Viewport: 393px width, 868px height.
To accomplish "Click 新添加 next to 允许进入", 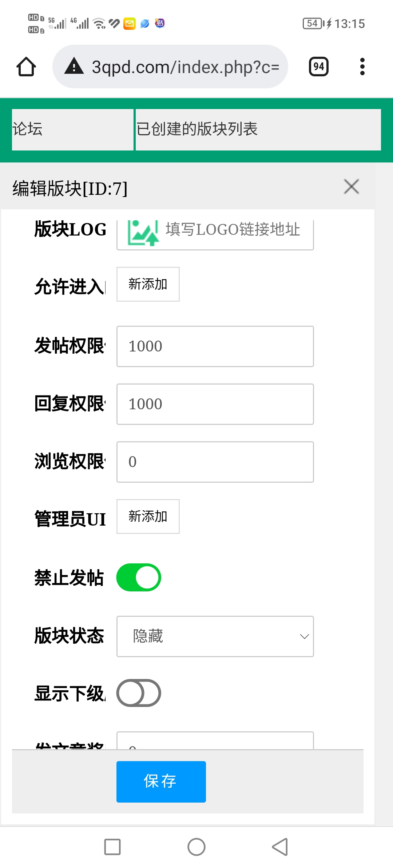I will pyautogui.click(x=148, y=284).
